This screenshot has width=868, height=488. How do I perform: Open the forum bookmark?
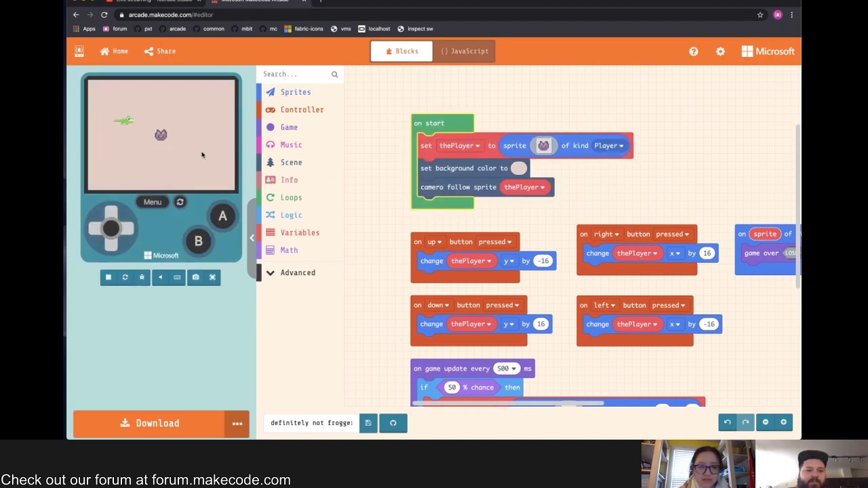click(115, 29)
